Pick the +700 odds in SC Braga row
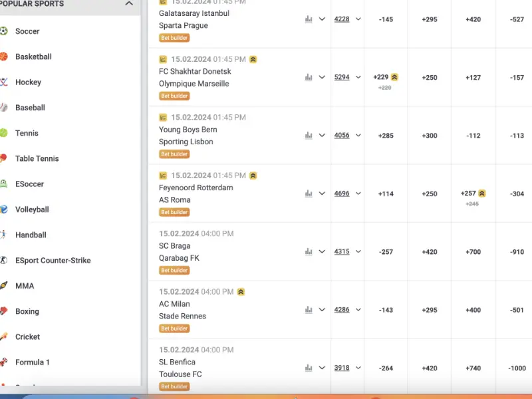Image resolution: width=532 pixels, height=399 pixels. (473, 252)
